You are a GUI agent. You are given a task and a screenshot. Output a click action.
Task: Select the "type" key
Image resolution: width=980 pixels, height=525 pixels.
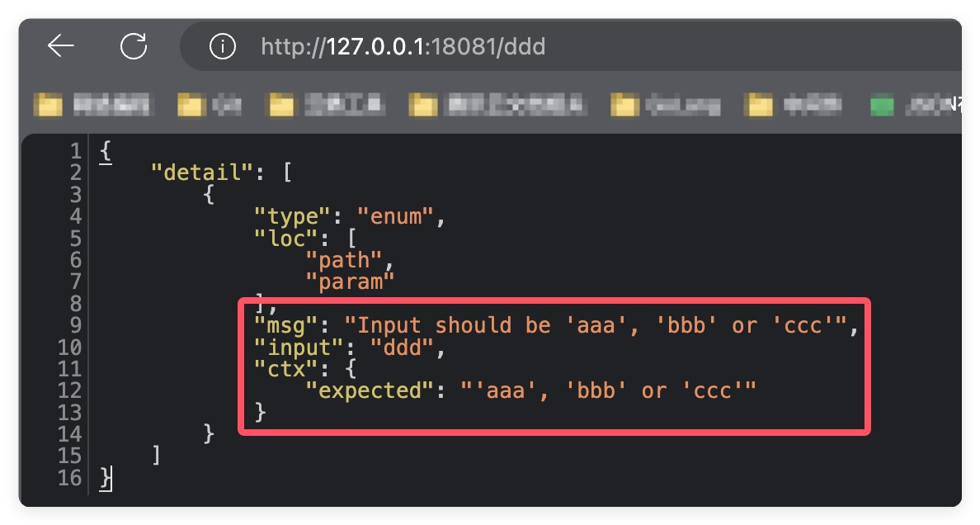287,216
